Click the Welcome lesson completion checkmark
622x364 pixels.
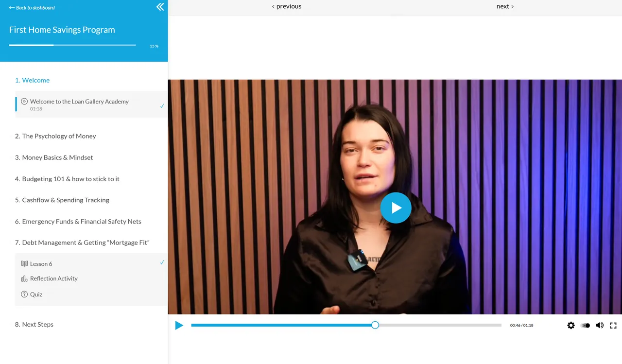click(x=162, y=105)
